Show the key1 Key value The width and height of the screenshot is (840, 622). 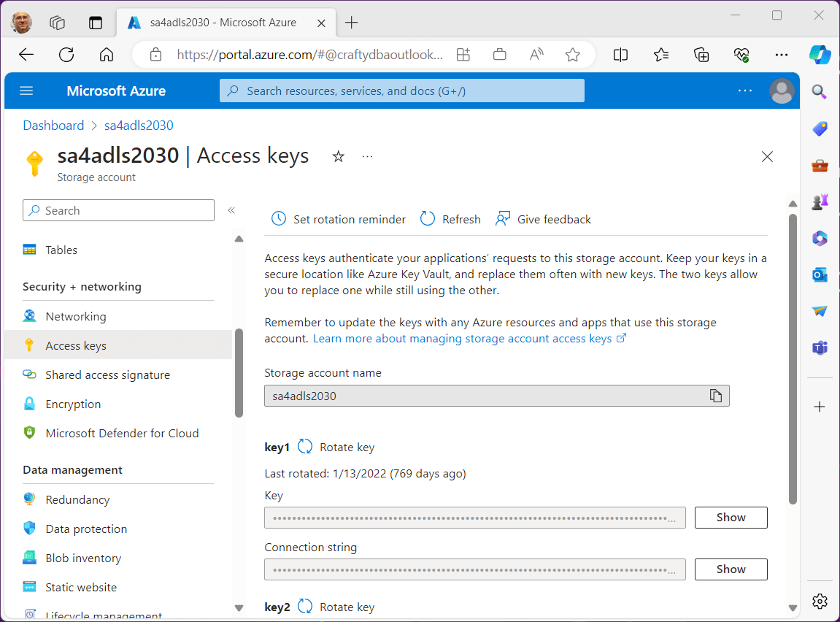pyautogui.click(x=731, y=517)
